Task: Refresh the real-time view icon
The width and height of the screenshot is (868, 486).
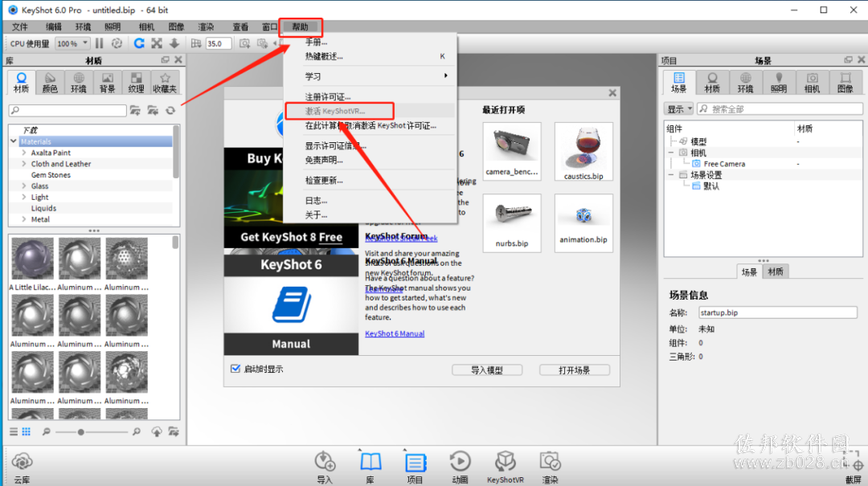Action: click(x=139, y=43)
